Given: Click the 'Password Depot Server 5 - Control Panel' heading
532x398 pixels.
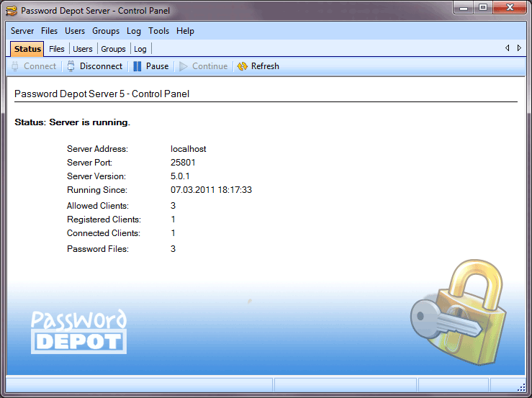Looking at the screenshot, I should 102,94.
